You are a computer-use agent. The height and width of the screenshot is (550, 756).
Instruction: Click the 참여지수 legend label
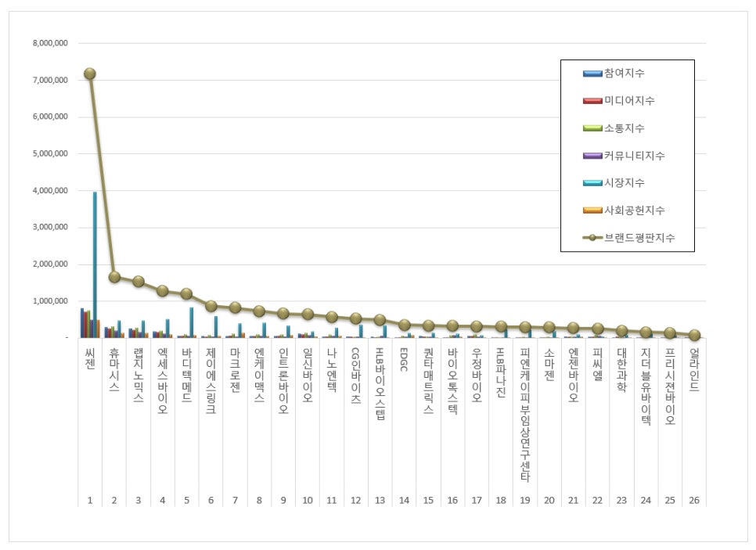[624, 74]
